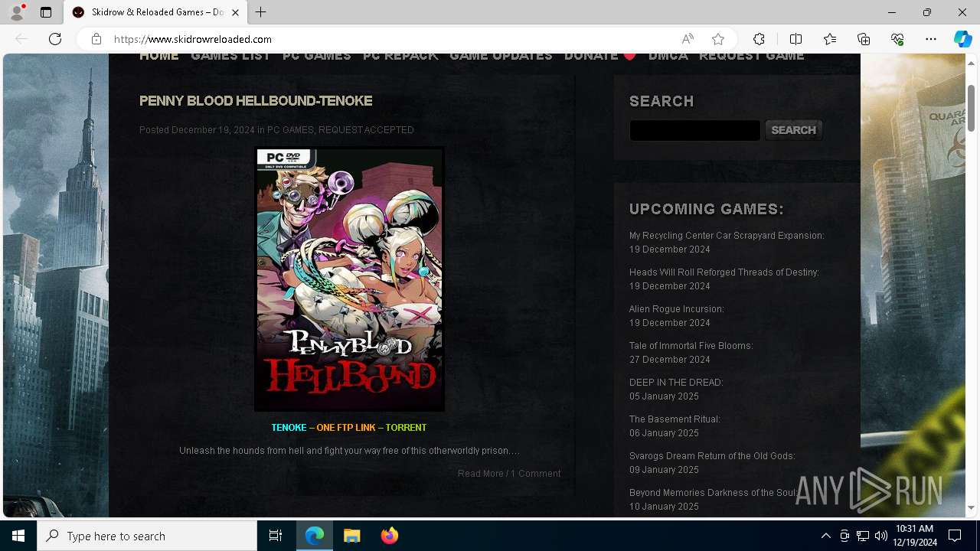The width and height of the screenshot is (980, 551).
Task: Open File Explorer from taskbar
Action: click(x=351, y=536)
